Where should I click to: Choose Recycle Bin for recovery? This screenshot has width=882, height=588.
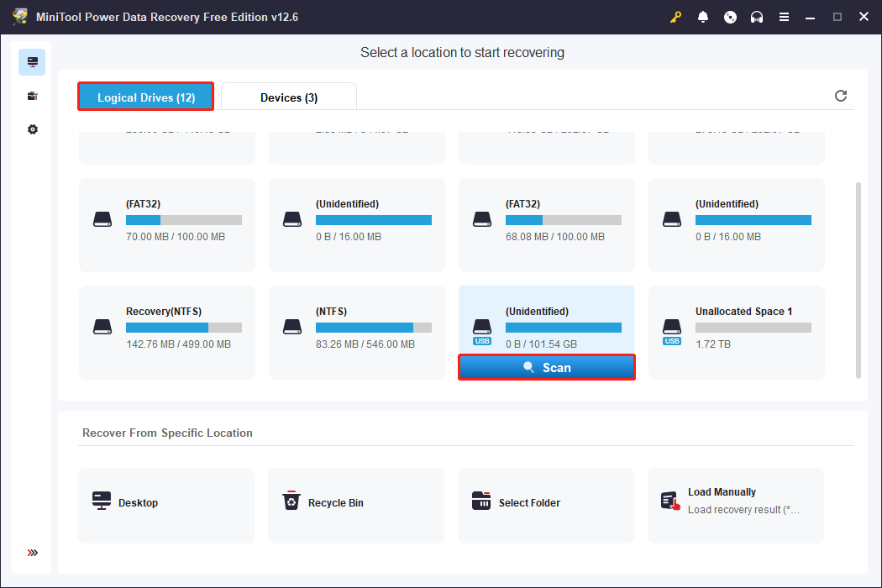click(x=356, y=503)
